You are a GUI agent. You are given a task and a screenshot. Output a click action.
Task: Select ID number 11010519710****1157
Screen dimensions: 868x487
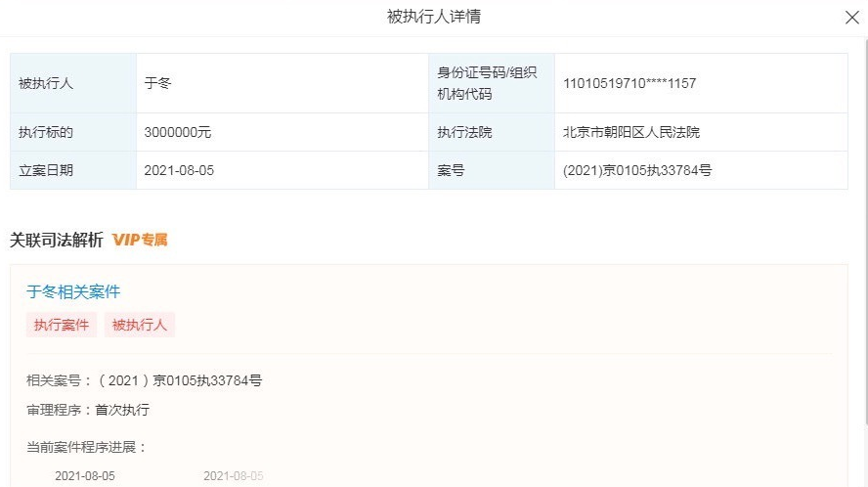(x=629, y=83)
